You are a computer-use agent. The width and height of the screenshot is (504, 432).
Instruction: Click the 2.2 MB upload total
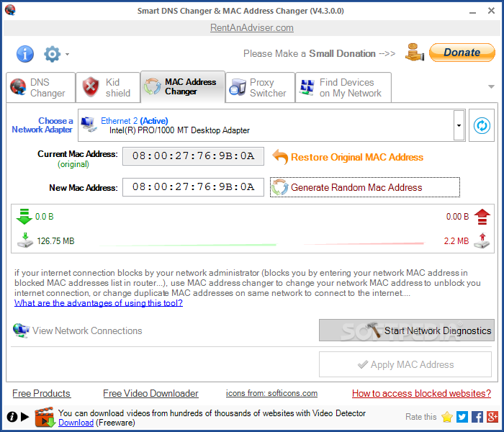click(456, 241)
